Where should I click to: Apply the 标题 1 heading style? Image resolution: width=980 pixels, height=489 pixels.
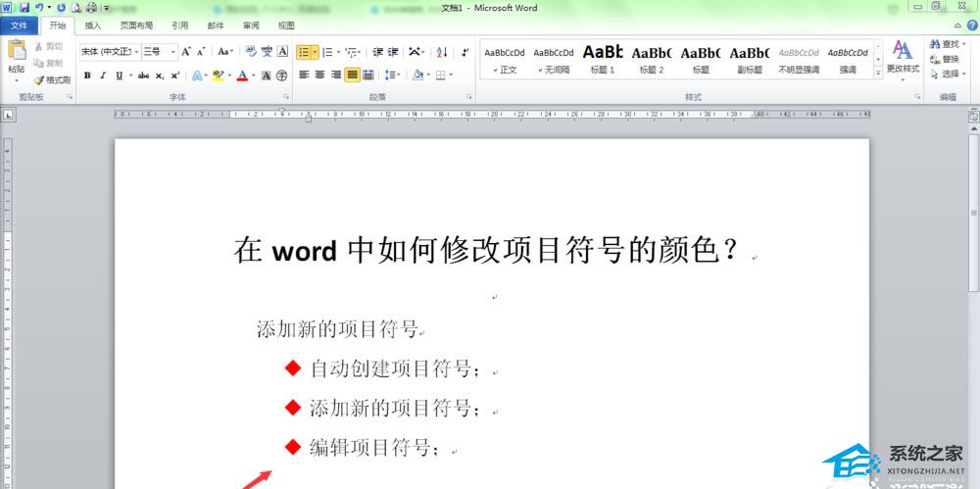[603, 60]
